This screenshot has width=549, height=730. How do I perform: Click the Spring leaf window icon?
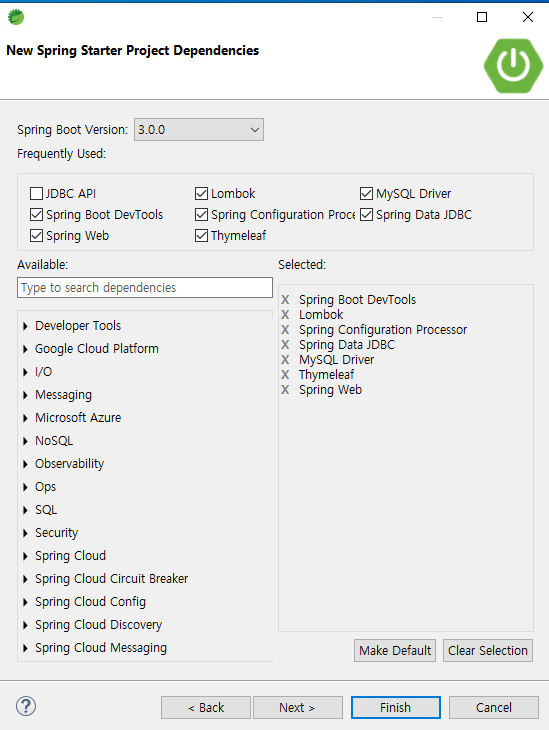[16, 17]
